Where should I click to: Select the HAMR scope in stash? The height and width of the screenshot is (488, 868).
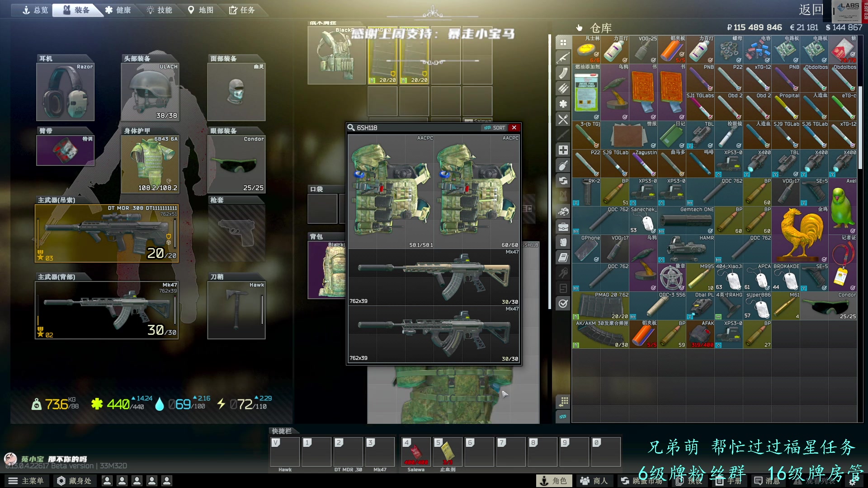point(686,249)
